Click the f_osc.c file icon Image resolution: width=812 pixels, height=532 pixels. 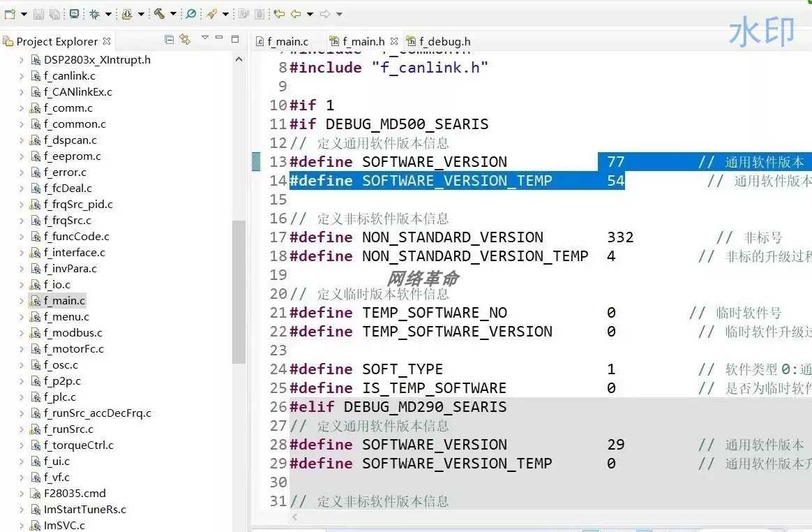point(35,365)
